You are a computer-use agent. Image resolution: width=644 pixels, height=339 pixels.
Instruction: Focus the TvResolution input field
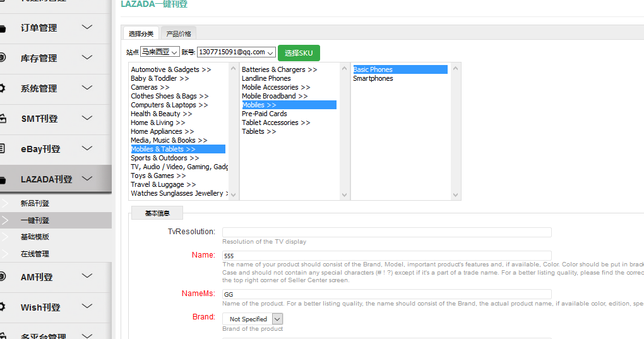click(x=386, y=232)
